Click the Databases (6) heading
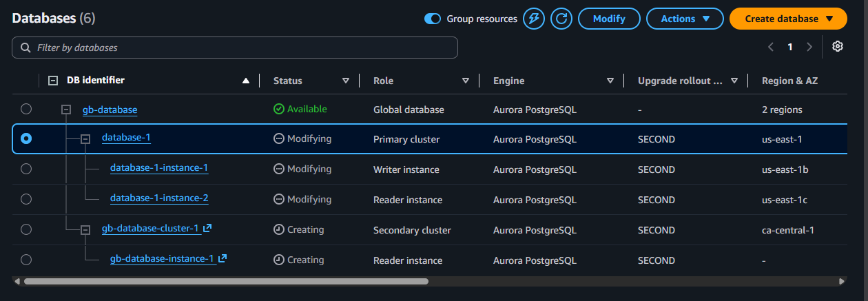868x301 pixels. tap(53, 19)
